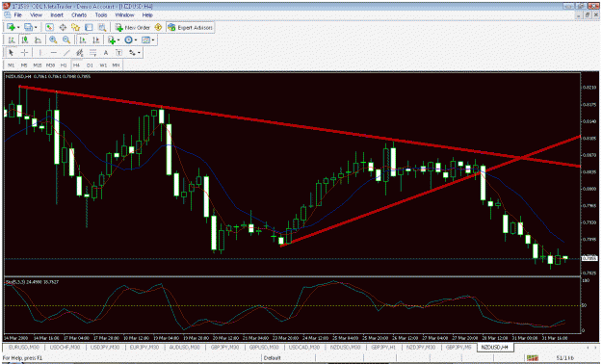
Task: Click the connection status bars indicator
Action: click(x=532, y=358)
